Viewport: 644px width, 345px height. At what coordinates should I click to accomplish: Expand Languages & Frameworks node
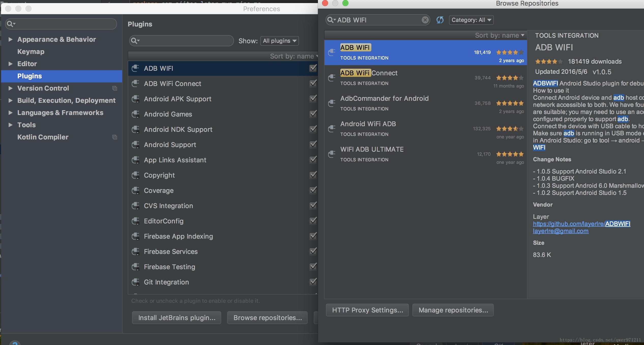10,113
